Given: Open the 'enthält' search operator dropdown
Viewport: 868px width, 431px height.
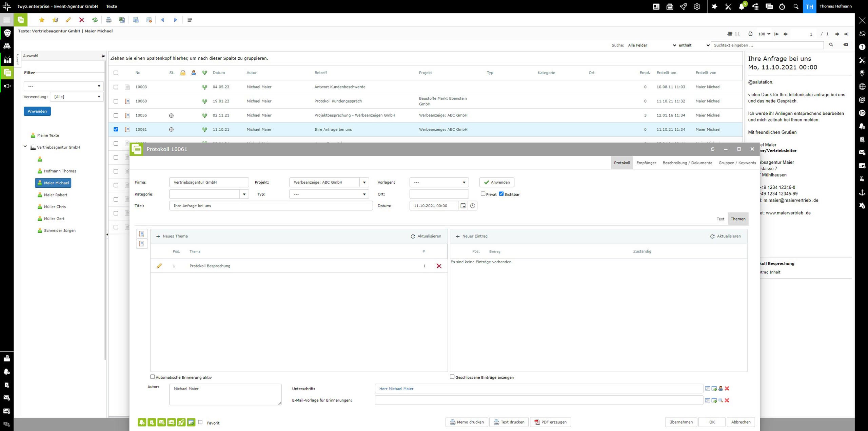Looking at the screenshot, I should 694,45.
